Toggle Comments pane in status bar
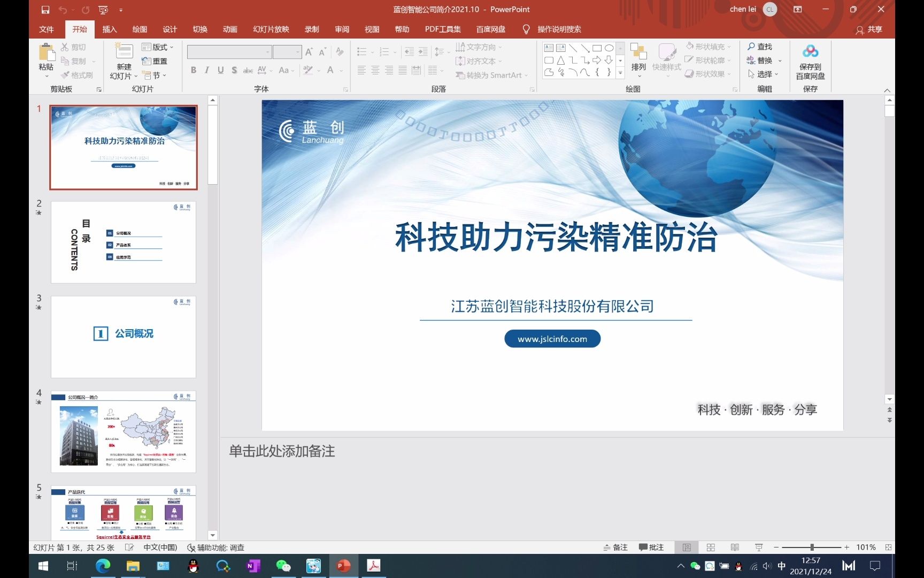The image size is (924, 578). click(x=651, y=547)
